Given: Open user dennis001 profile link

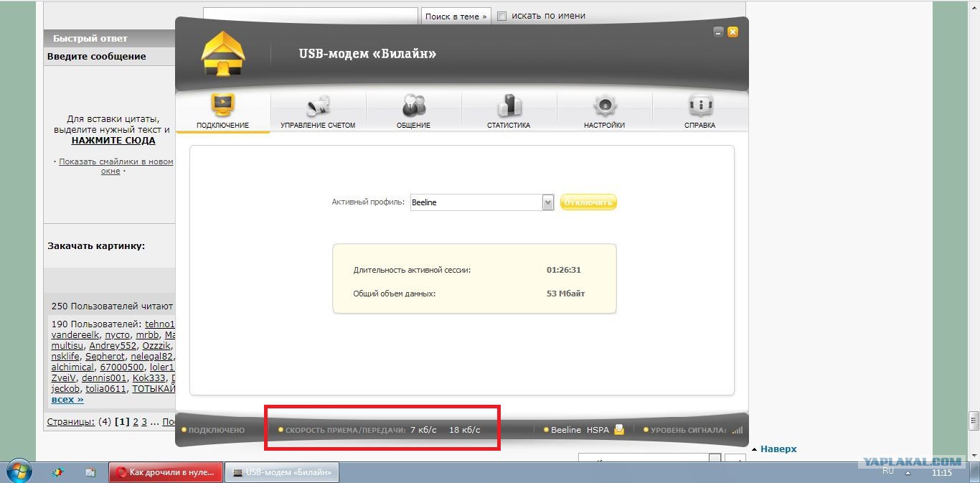Looking at the screenshot, I should [x=104, y=378].
